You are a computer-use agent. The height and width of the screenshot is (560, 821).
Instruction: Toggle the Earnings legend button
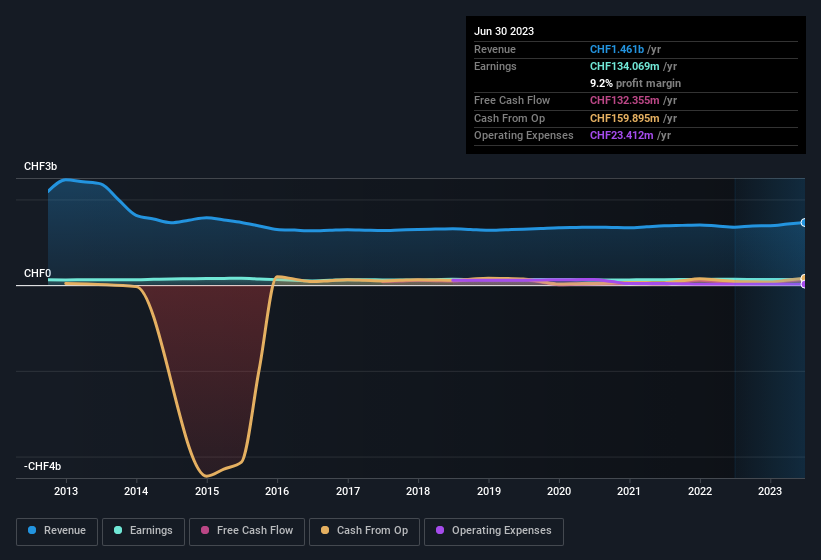[143, 531]
